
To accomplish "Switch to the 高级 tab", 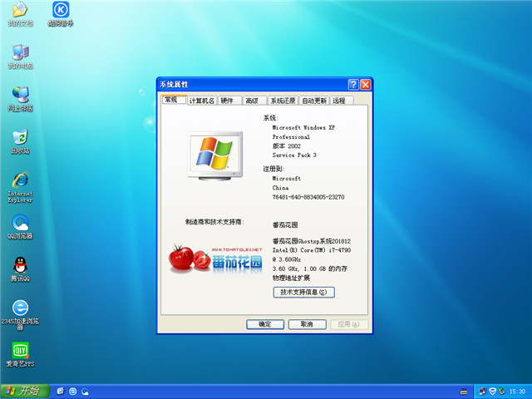I will point(254,101).
